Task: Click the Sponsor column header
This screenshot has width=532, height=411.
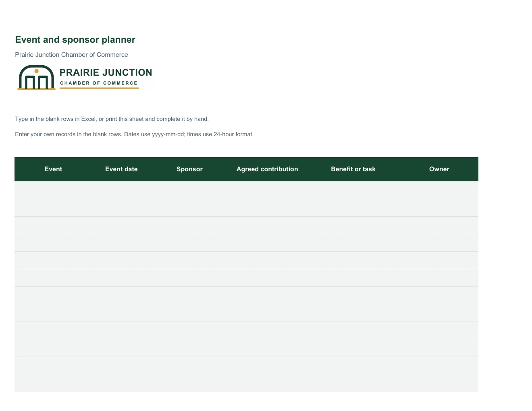Action: (x=189, y=169)
